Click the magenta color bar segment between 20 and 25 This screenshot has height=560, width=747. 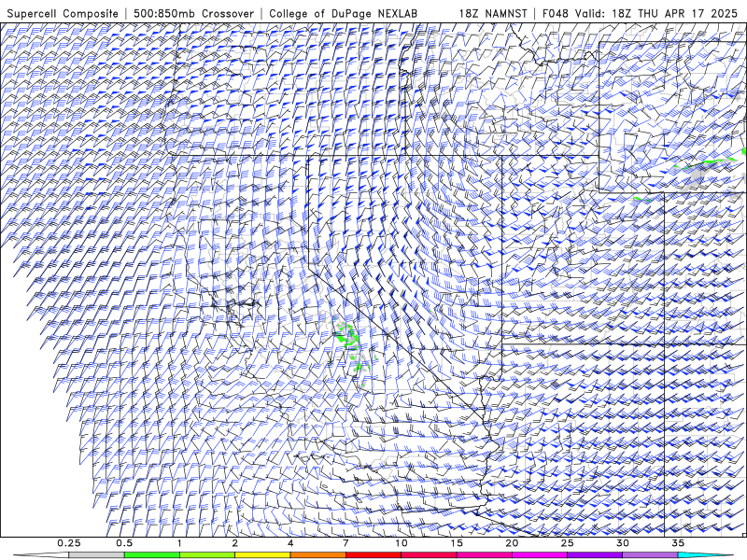point(540,555)
